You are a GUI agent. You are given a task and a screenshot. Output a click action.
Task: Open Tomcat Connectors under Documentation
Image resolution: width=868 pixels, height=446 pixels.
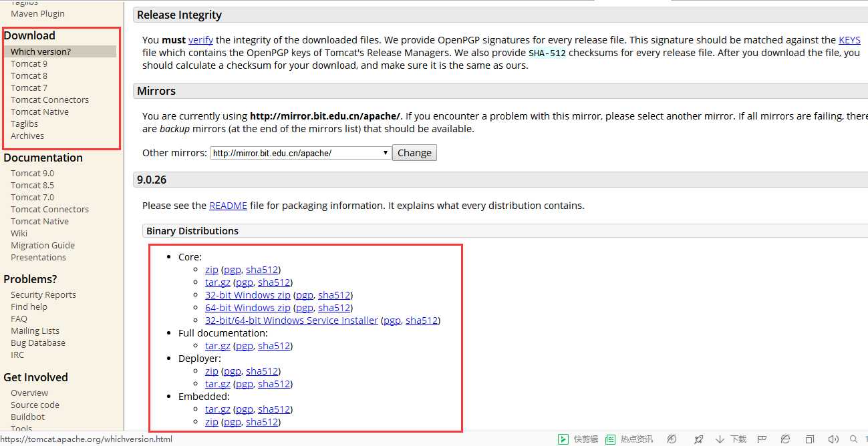[49, 209]
